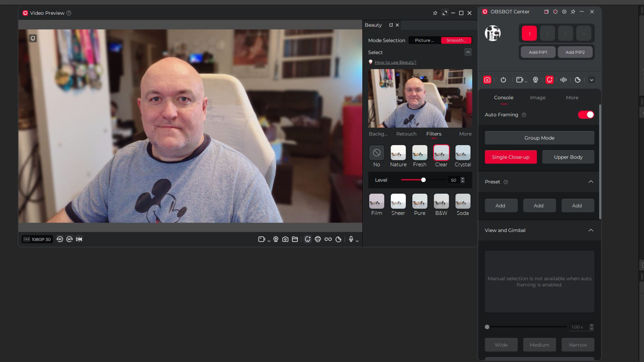Collapse the View and Gimbal section
The image size is (644, 362).
(x=591, y=230)
